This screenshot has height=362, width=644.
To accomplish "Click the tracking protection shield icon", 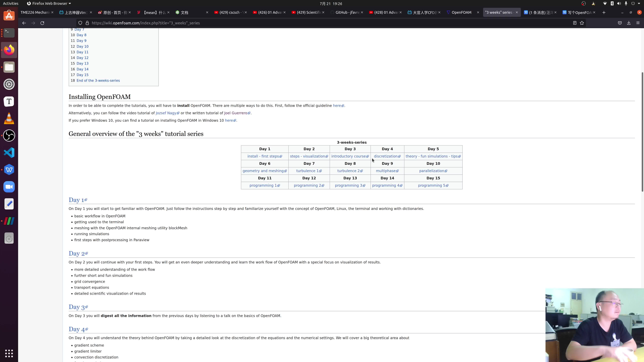I will pyautogui.click(x=80, y=23).
